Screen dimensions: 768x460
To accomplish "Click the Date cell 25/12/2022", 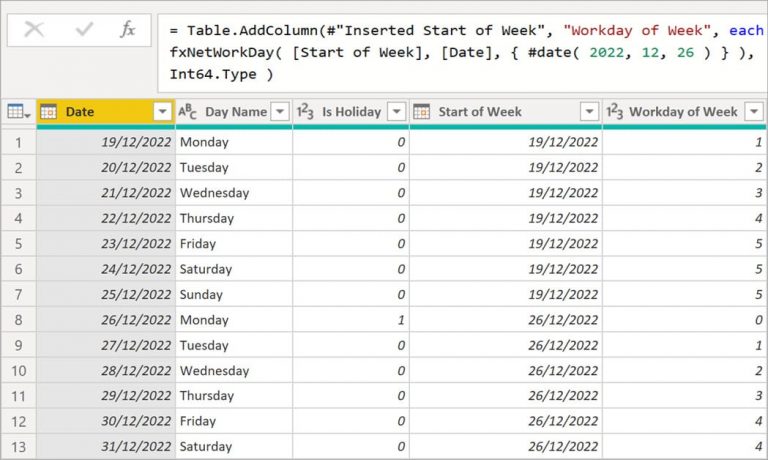I will click(106, 294).
